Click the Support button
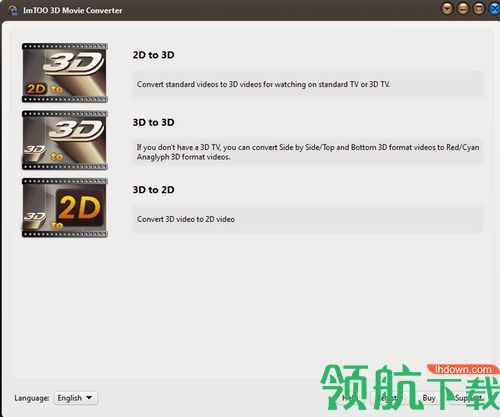This screenshot has height=417, width=500. click(469, 398)
